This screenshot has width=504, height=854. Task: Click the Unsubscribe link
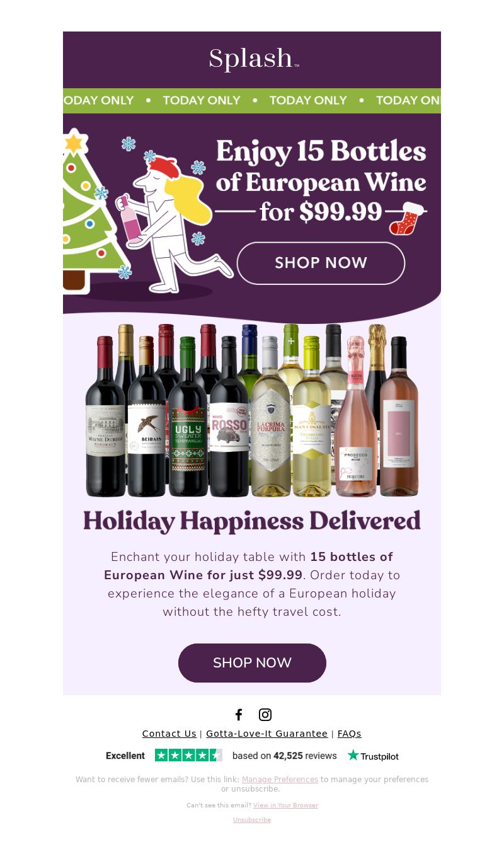252,820
